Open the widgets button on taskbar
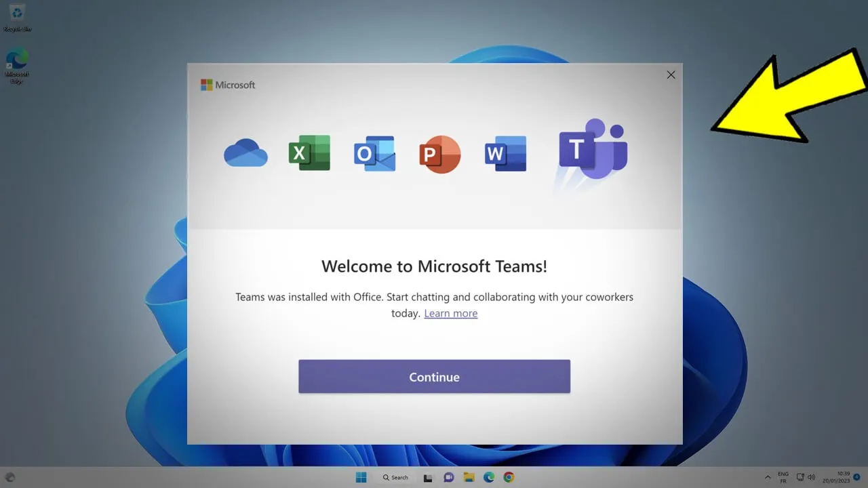This screenshot has height=488, width=868. [10, 477]
